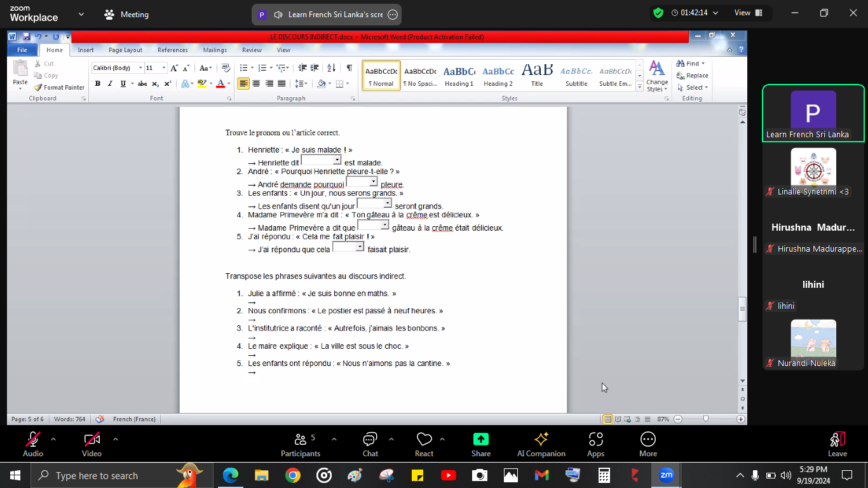Expand the Styles gallery more button
868x488 pixels.
tap(639, 88)
